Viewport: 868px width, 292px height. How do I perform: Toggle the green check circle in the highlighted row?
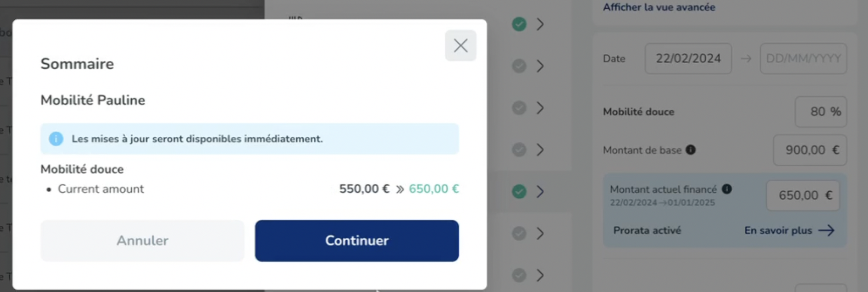tap(519, 191)
